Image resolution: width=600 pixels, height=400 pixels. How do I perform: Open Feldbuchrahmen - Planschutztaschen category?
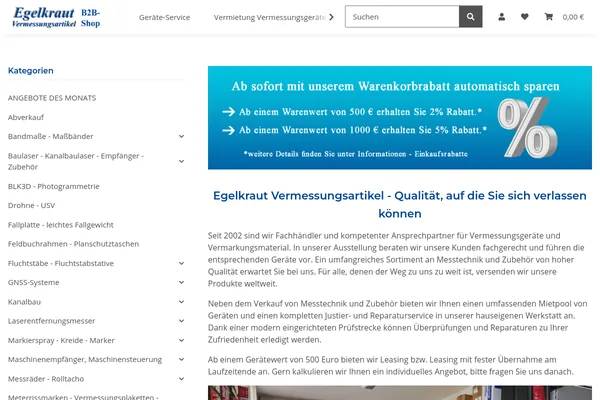(x=73, y=244)
